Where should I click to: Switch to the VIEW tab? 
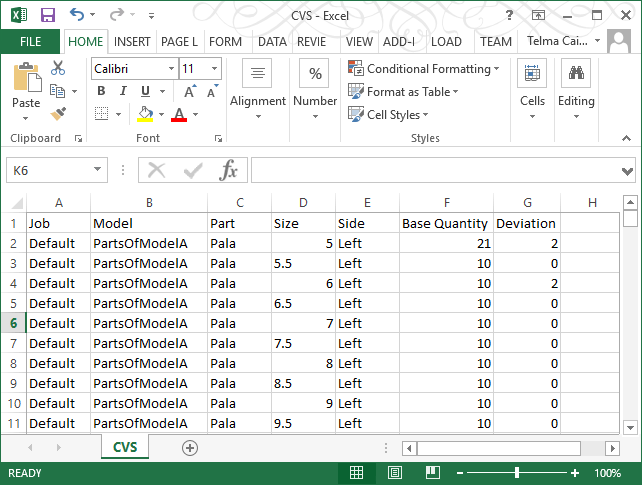tap(359, 42)
